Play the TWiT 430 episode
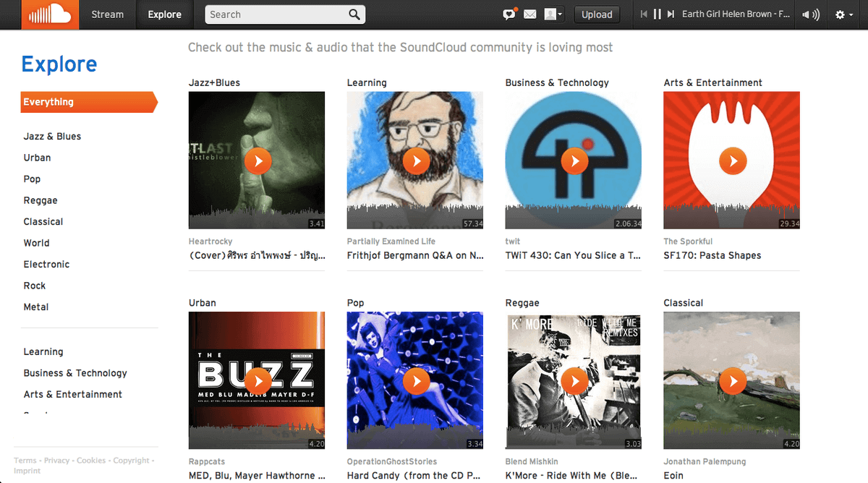Screen dimensions: 868x483 pyautogui.click(x=574, y=161)
